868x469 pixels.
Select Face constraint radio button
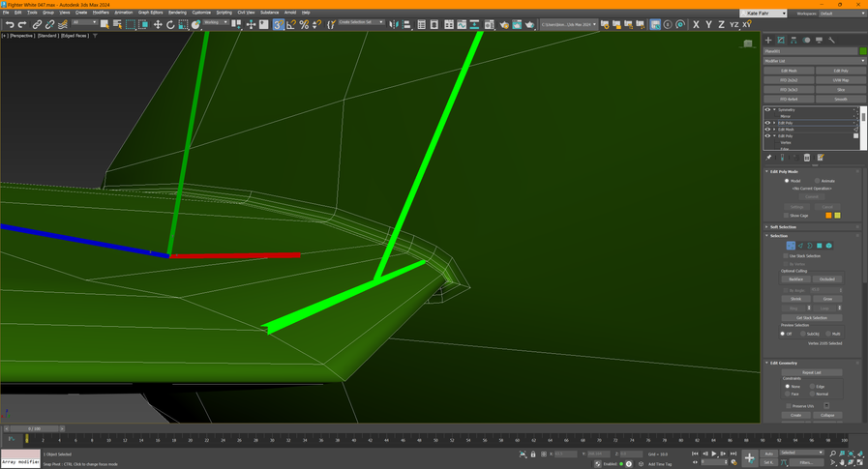coord(787,394)
